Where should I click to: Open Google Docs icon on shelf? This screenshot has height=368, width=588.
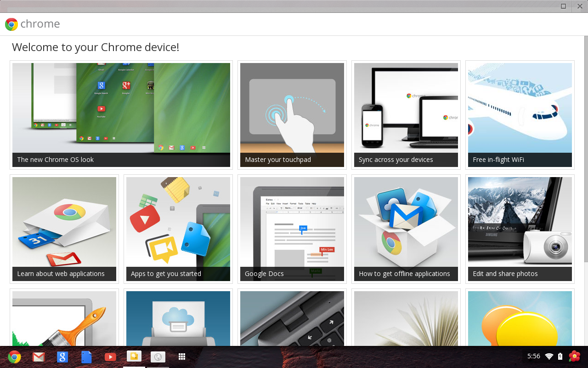pyautogui.click(x=86, y=356)
